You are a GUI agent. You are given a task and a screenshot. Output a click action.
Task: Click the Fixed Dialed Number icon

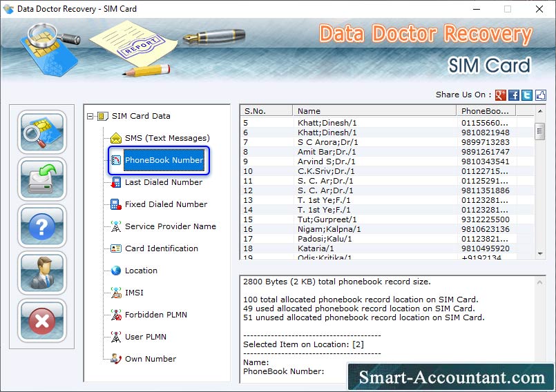[x=116, y=204]
